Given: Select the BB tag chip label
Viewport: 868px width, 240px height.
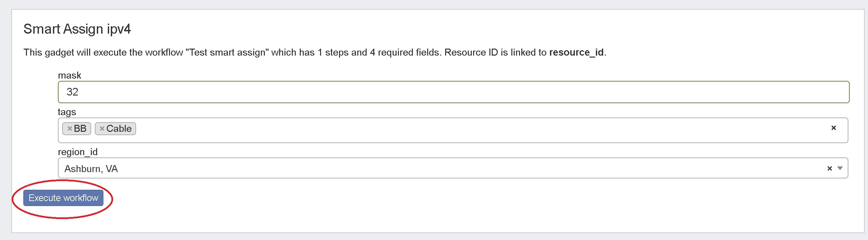Looking at the screenshot, I should [x=80, y=128].
